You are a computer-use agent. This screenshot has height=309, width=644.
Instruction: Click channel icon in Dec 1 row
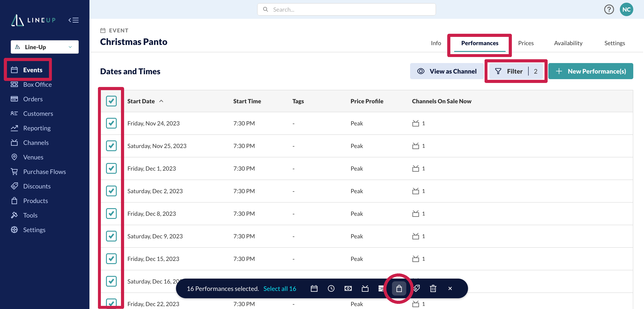coord(415,169)
